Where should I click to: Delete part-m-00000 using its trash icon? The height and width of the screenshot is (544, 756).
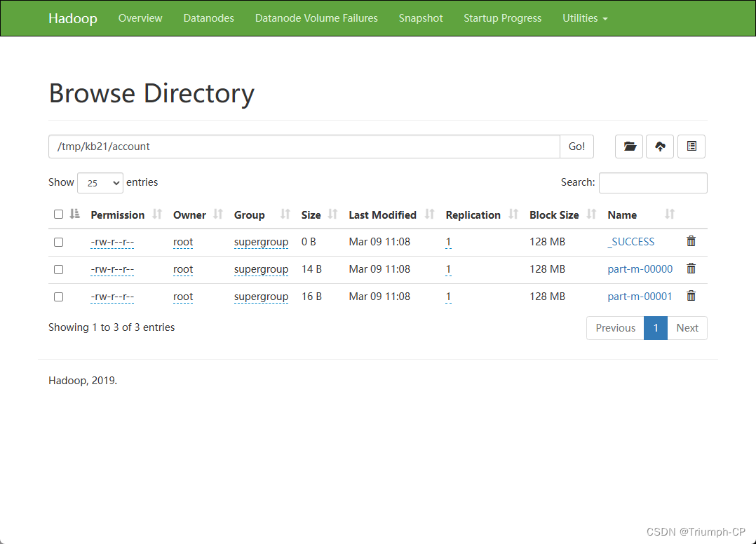point(691,269)
